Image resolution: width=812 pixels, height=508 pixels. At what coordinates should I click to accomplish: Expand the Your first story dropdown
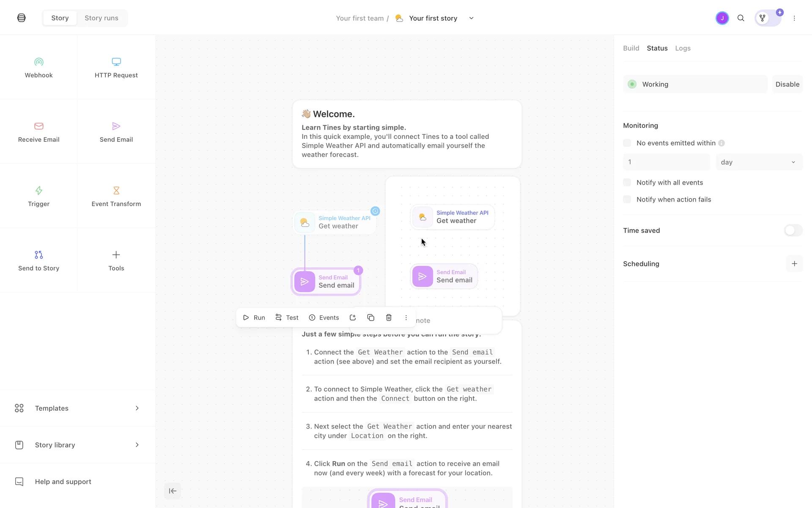[471, 18]
